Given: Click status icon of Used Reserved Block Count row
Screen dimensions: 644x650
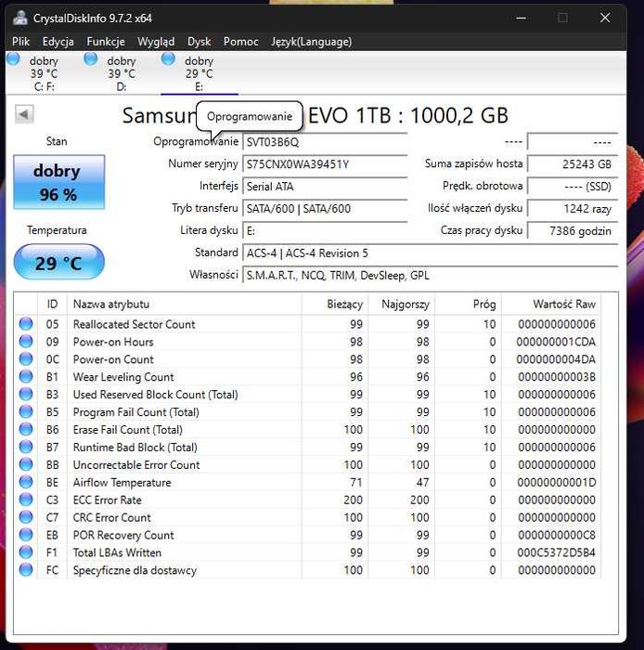Looking at the screenshot, I should [26, 394].
